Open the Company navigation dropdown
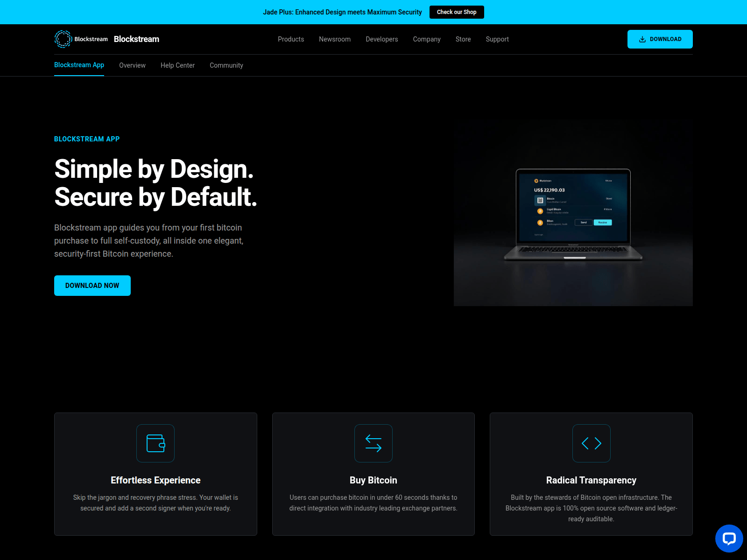Screen dimensions: 747x560 click(x=426, y=39)
